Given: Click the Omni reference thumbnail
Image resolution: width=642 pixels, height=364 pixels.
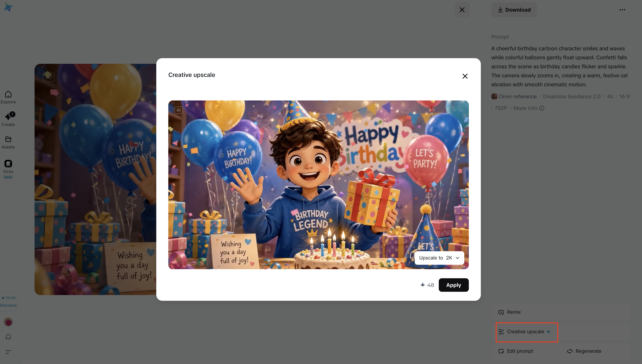Looking at the screenshot, I should 494,96.
